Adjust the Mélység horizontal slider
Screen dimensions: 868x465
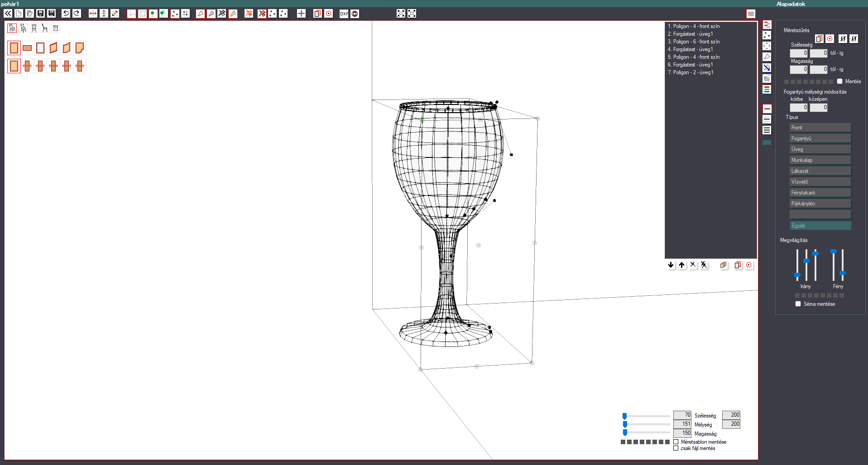coord(625,424)
